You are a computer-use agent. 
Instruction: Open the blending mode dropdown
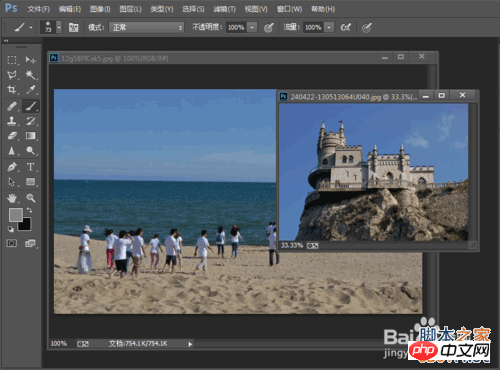pyautogui.click(x=147, y=27)
